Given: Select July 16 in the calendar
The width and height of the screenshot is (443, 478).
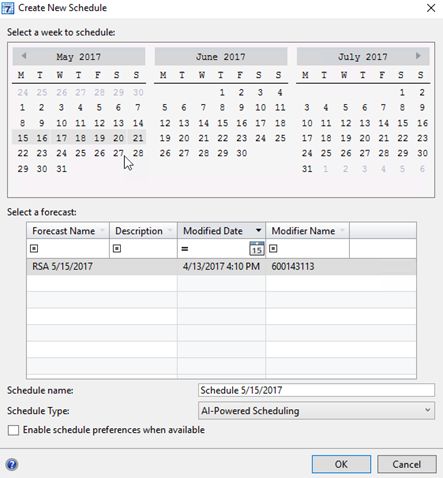Looking at the screenshot, I should pyautogui.click(x=422, y=123).
